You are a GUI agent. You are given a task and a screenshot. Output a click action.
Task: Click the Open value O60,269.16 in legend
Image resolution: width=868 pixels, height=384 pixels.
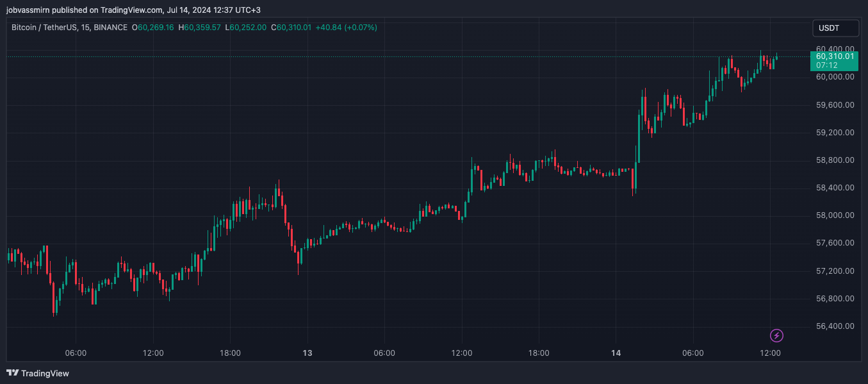pos(153,28)
